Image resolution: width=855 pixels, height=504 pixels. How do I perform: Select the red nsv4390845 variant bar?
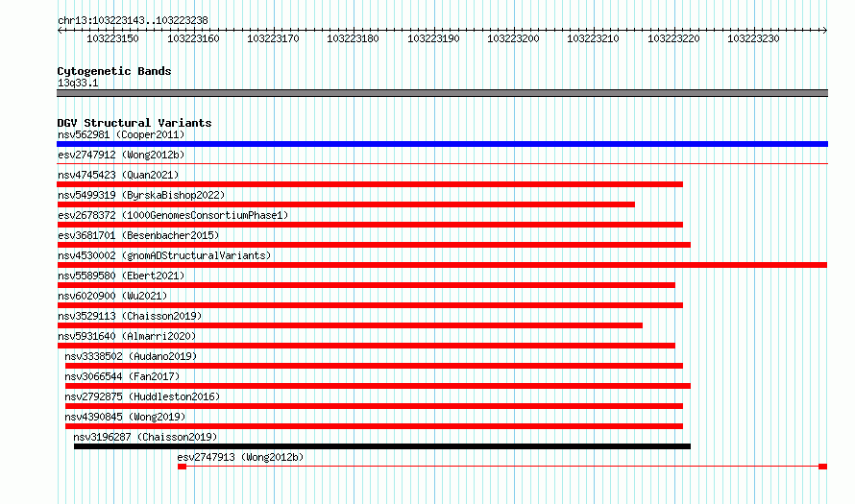(374, 426)
